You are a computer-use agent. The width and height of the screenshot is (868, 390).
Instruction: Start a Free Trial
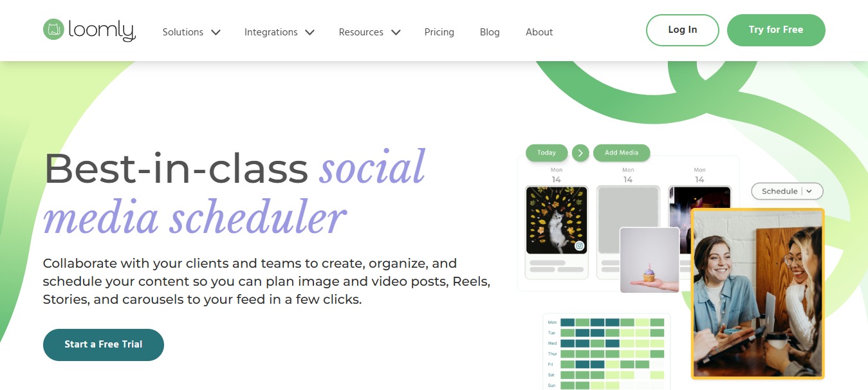103,344
